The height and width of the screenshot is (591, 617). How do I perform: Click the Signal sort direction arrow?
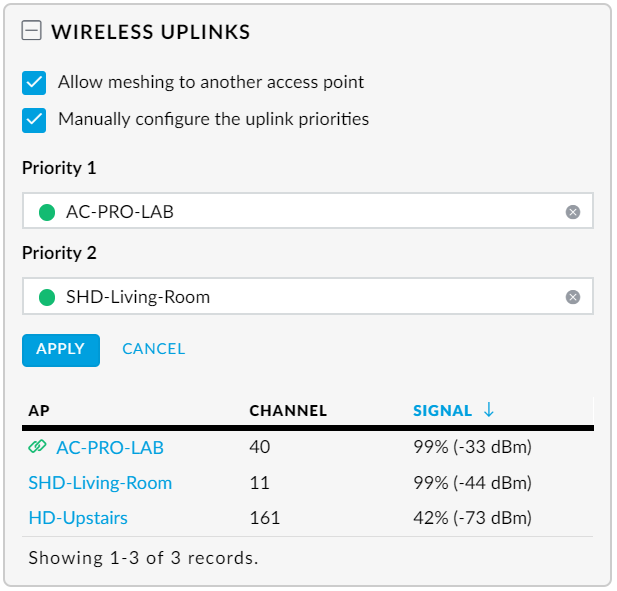(489, 410)
